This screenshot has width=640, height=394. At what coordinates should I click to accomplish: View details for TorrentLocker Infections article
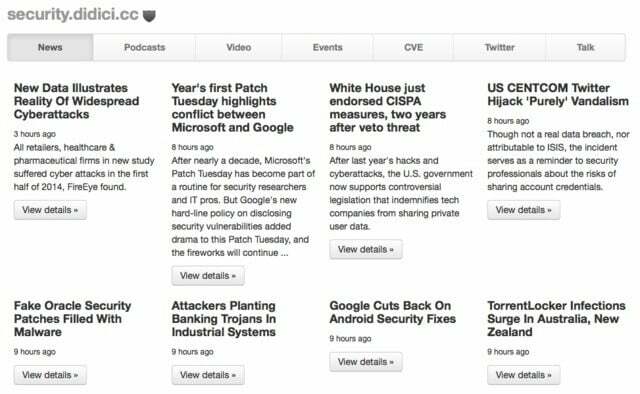point(524,375)
